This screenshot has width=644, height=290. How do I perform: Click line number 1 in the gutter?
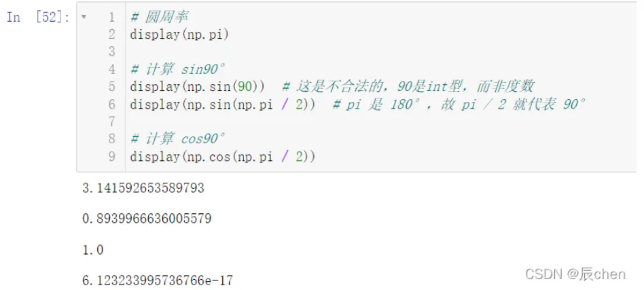coord(111,17)
